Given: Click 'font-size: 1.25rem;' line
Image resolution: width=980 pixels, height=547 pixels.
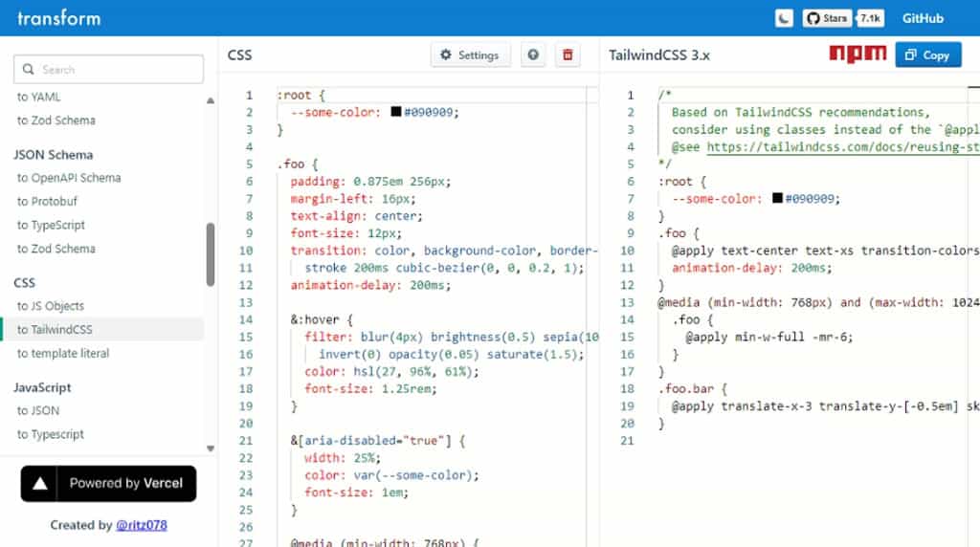Looking at the screenshot, I should [x=370, y=388].
